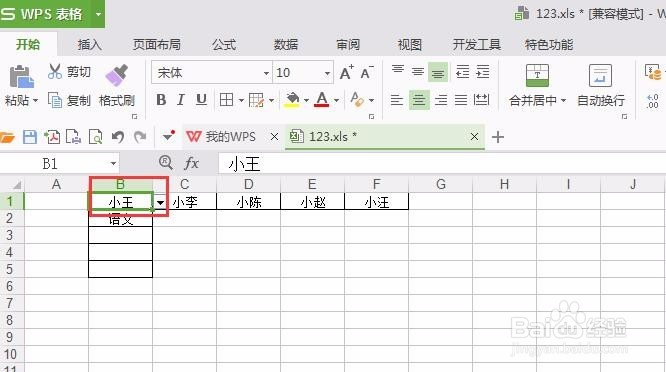
Task: Apply cell borders icon
Action: (226, 100)
